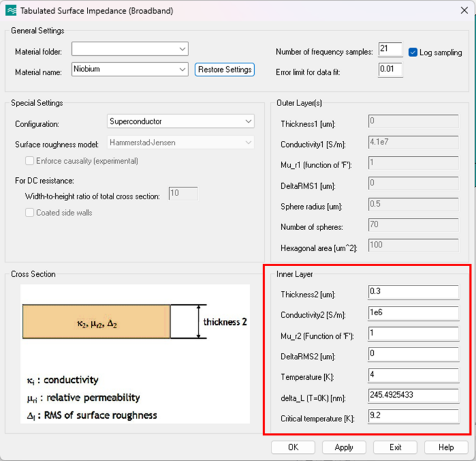Close the Tabulated Surface Impedance dialog
The height and width of the screenshot is (461, 476).
click(464, 11)
